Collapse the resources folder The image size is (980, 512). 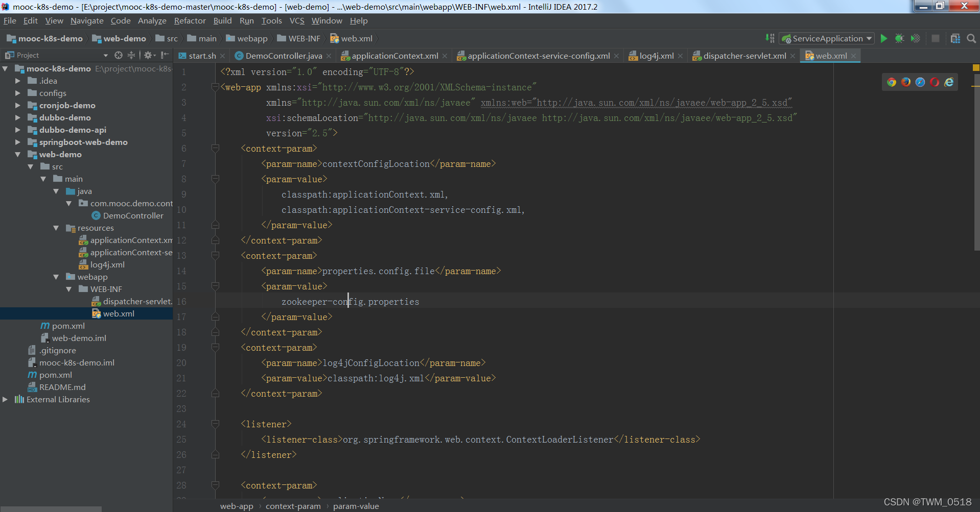pyautogui.click(x=56, y=228)
